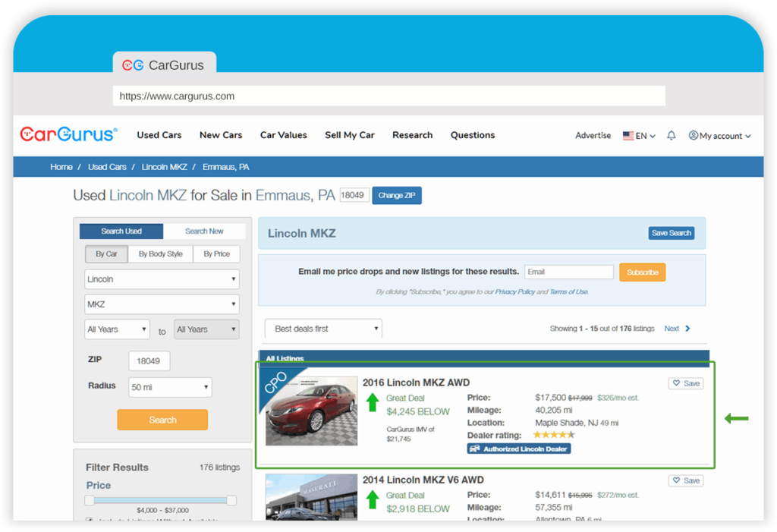777x532 pixels.
Task: Click the My account profile icon
Action: coord(693,135)
